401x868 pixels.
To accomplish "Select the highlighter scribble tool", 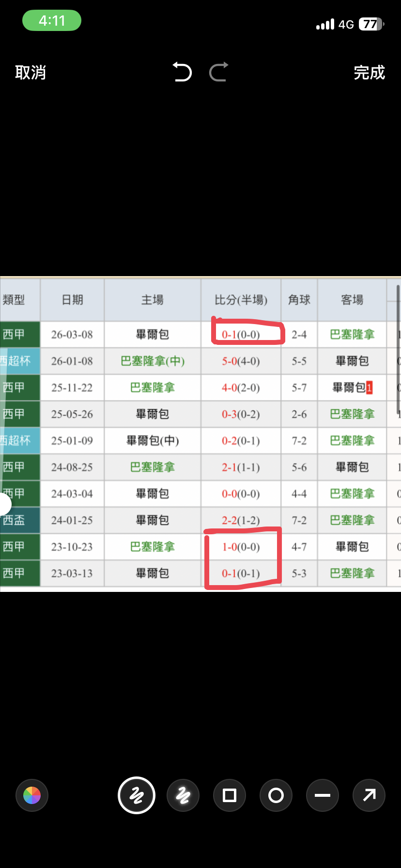I will 183,795.
